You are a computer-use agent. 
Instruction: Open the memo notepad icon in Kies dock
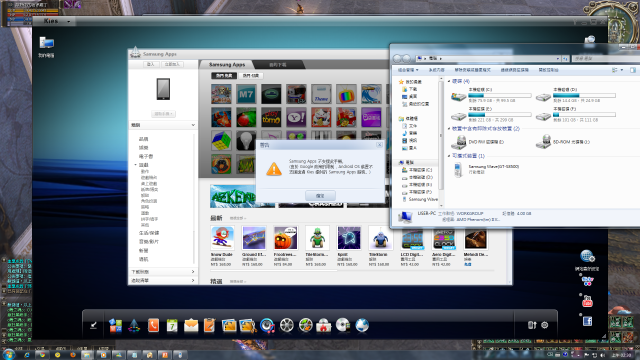tap(209, 325)
